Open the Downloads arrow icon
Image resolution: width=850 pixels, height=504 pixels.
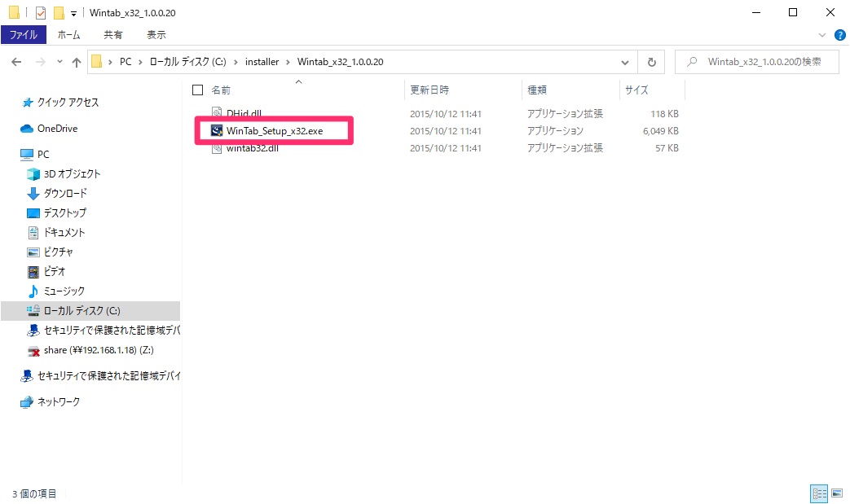point(33,193)
